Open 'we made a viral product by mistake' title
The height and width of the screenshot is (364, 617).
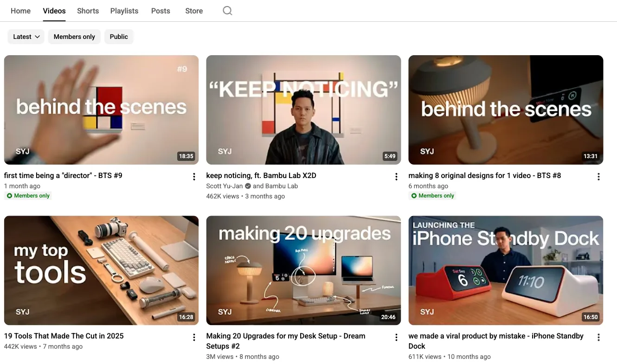[x=496, y=341]
